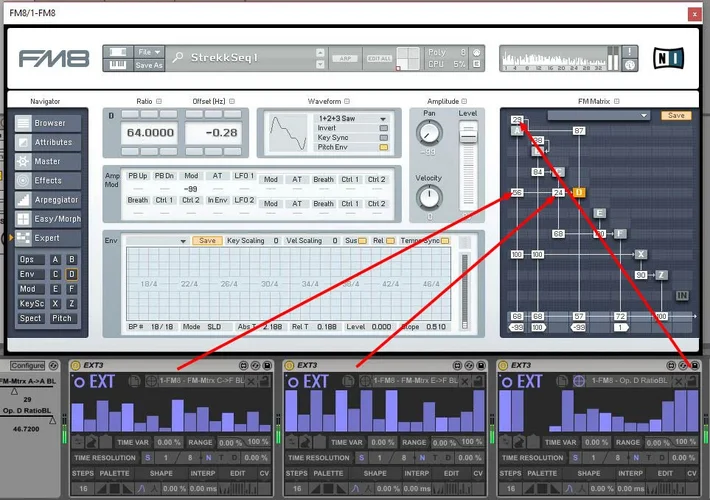Screen dimensions: 710x500
Task: Toggle the envelope Sus switch
Action: tap(362, 241)
